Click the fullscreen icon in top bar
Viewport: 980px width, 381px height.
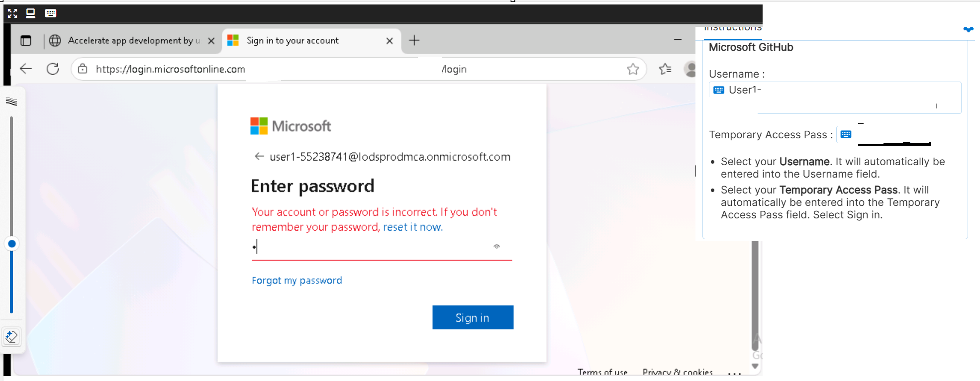point(12,13)
